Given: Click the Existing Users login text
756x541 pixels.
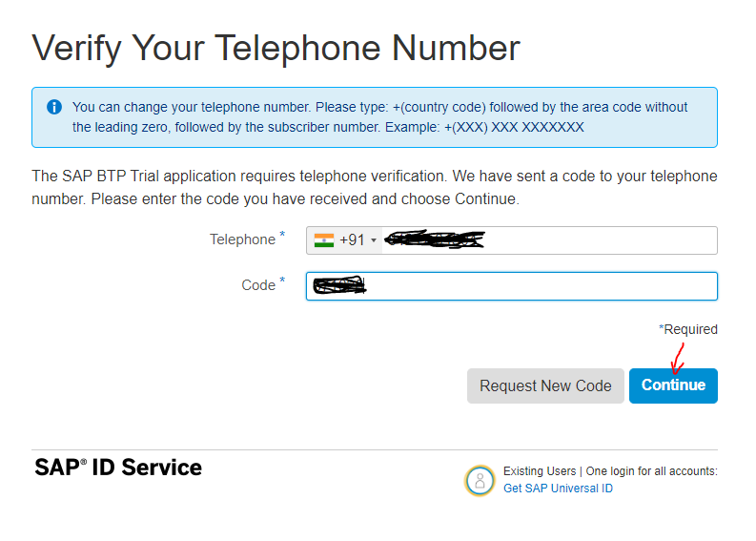Looking at the screenshot, I should tap(610, 471).
